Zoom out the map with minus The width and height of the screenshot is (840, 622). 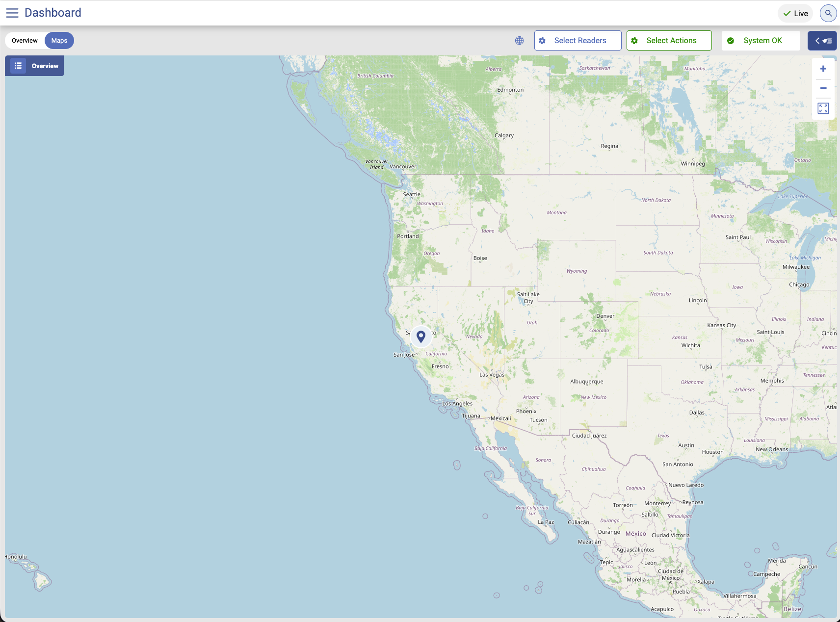(823, 88)
